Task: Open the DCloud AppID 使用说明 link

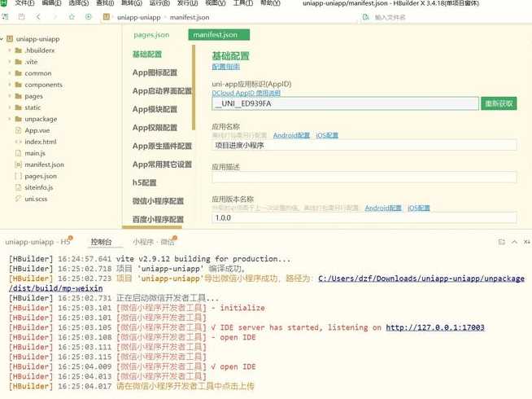Action: point(246,93)
